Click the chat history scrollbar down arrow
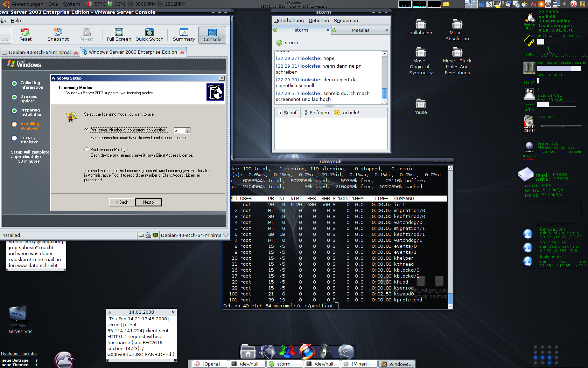Image resolution: width=588 pixels, height=368 pixels. coord(384,101)
